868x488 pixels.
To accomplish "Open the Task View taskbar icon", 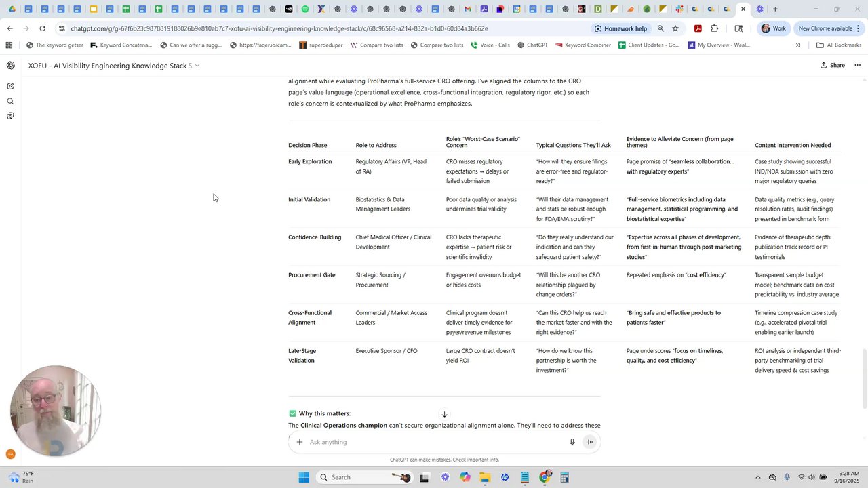I will coord(425,477).
